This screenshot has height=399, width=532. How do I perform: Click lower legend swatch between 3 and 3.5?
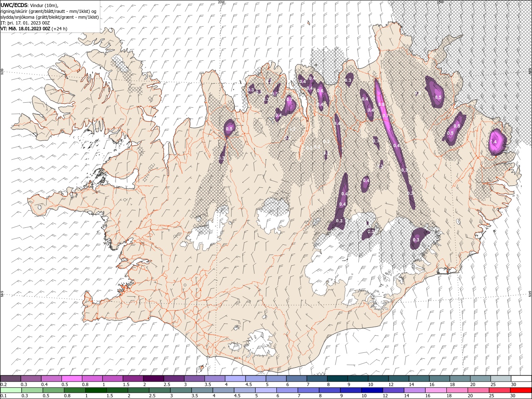(x=181, y=390)
